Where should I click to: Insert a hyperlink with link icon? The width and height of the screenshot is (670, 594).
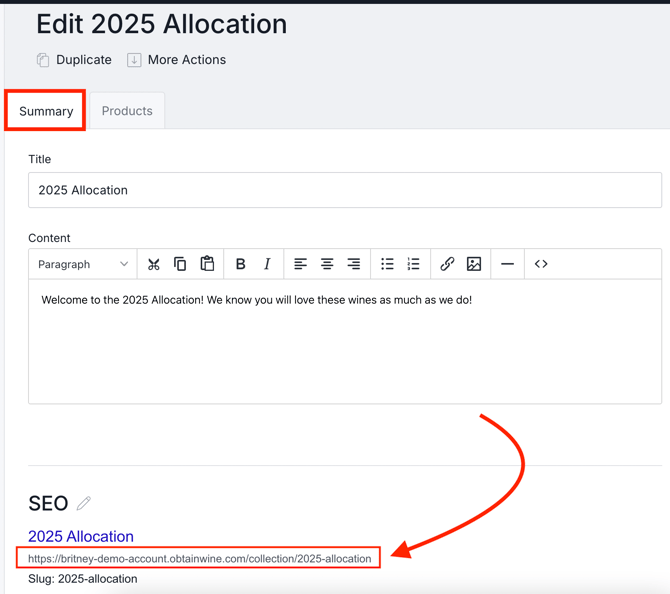point(447,264)
